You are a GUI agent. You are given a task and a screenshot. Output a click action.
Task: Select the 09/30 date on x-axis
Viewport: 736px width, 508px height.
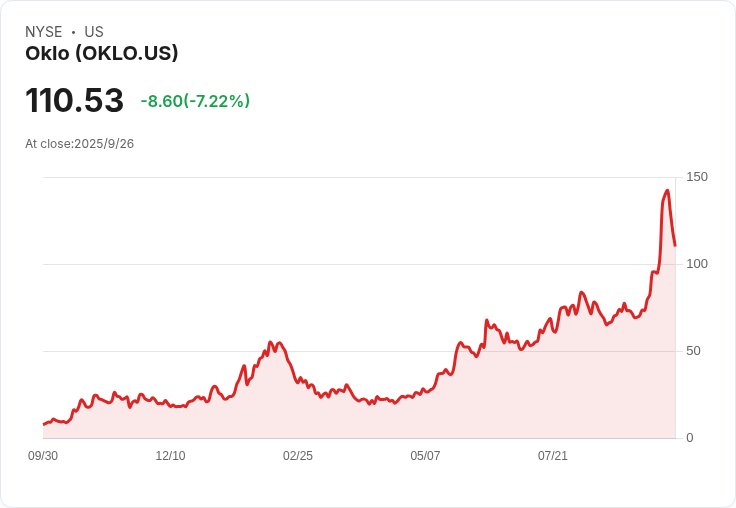click(43, 456)
